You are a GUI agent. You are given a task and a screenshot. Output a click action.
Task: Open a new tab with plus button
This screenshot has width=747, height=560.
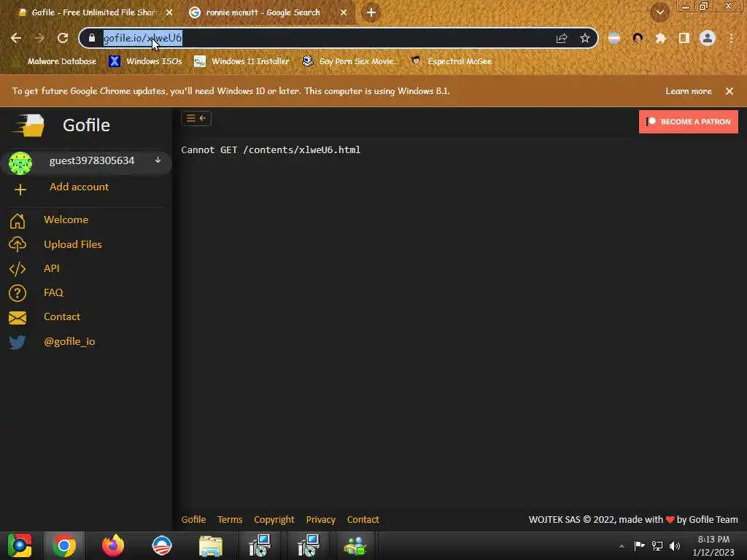(x=371, y=12)
